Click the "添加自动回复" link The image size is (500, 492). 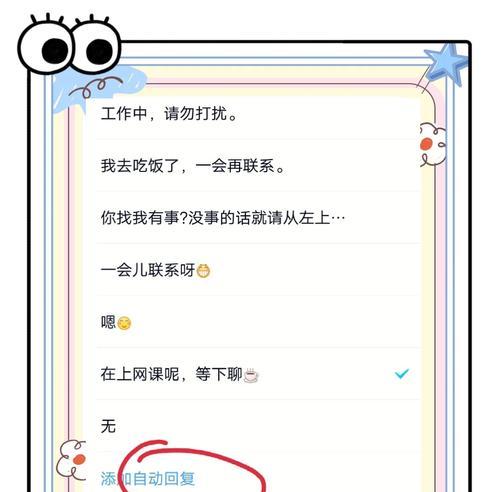(x=148, y=479)
